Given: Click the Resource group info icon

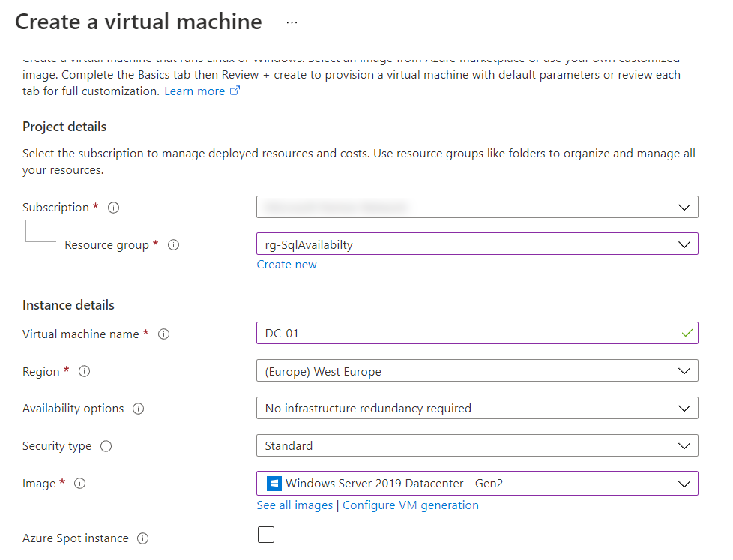Looking at the screenshot, I should pos(173,245).
